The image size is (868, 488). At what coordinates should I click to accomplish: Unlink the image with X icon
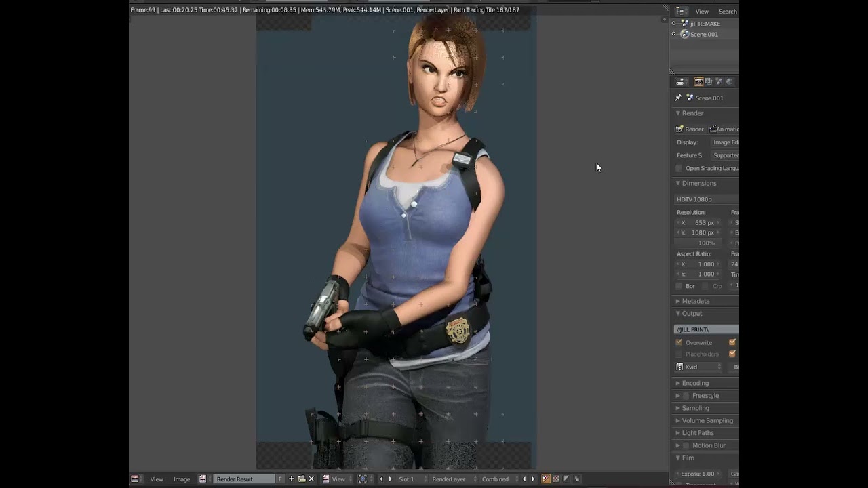click(311, 479)
